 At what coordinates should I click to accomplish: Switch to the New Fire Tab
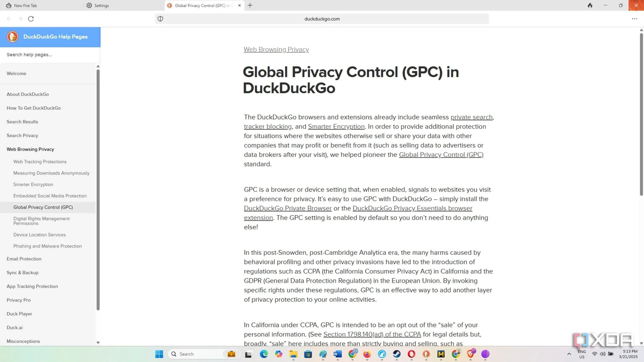pos(41,6)
